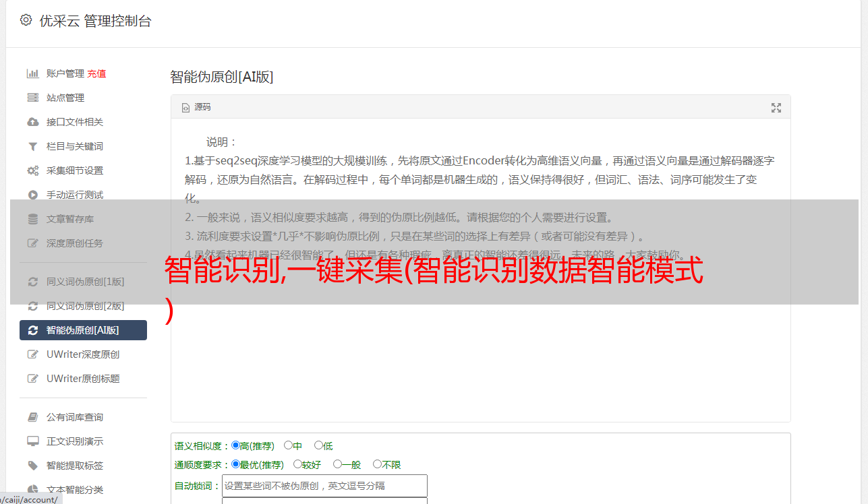
Task: Click the bar chart icon for 账户管理
Action: coord(32,73)
